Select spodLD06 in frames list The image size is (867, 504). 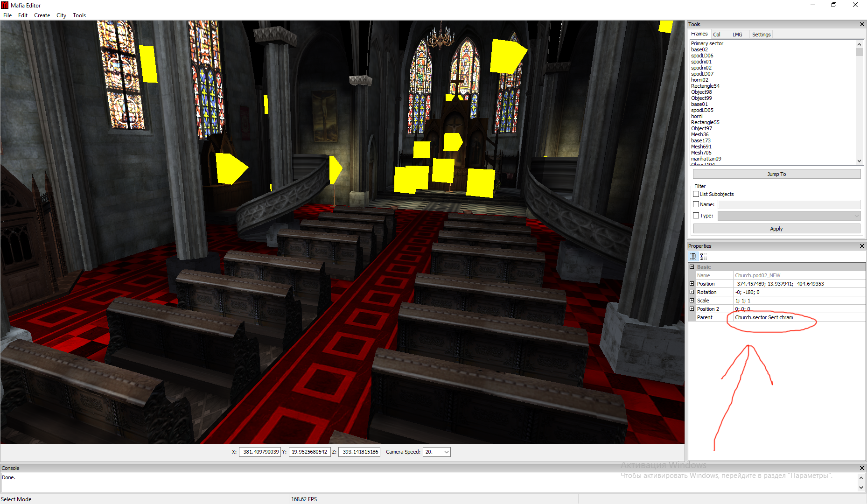[x=702, y=56]
